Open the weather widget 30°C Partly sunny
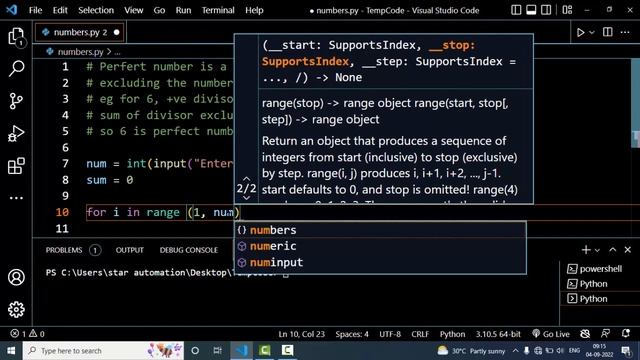Viewport: 640px width, 360px height. (471, 351)
